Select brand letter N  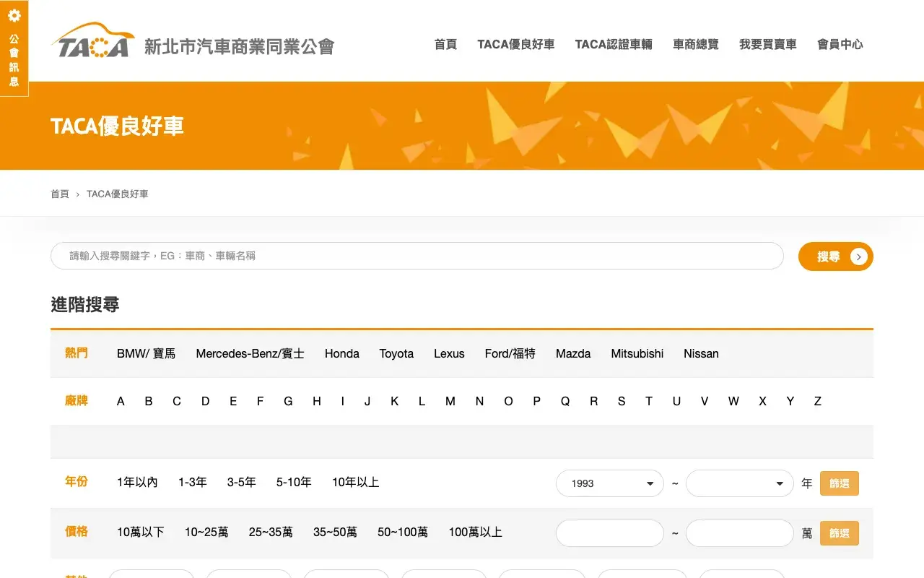pos(479,401)
